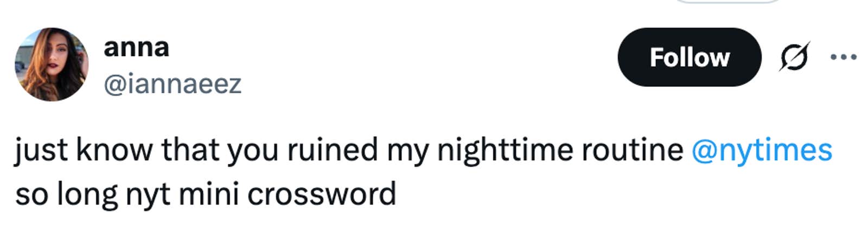Open the three-dot more options menu
868x225 pixels.
(844, 56)
